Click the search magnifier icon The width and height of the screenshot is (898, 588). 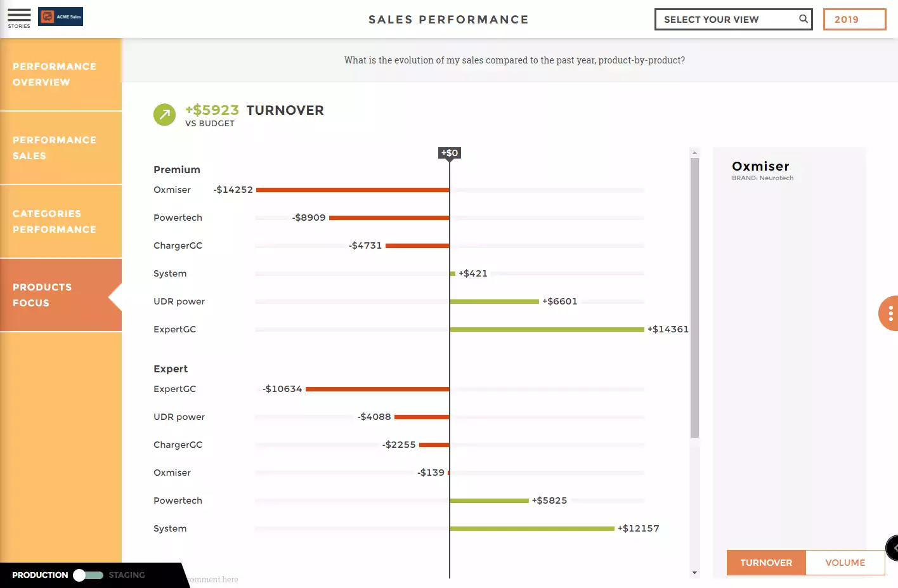[x=803, y=19]
